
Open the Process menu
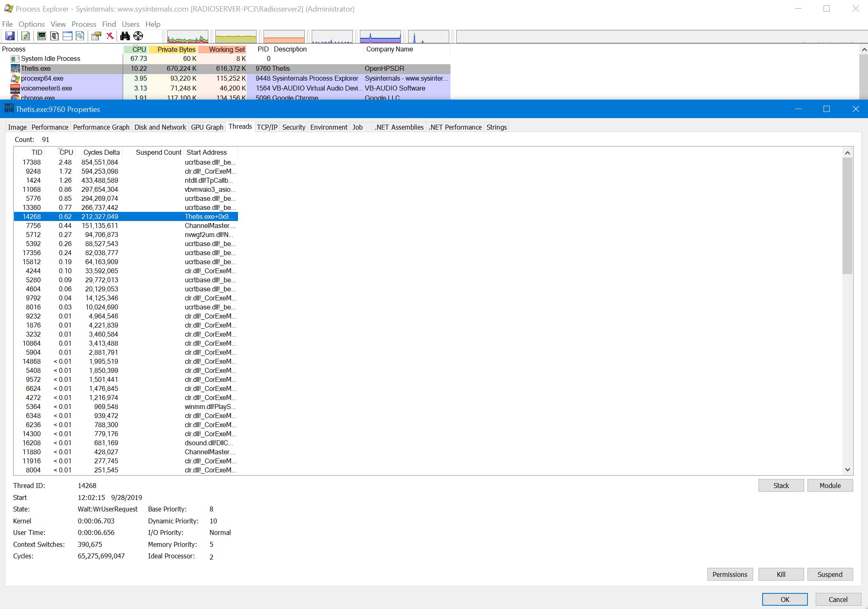pyautogui.click(x=84, y=24)
